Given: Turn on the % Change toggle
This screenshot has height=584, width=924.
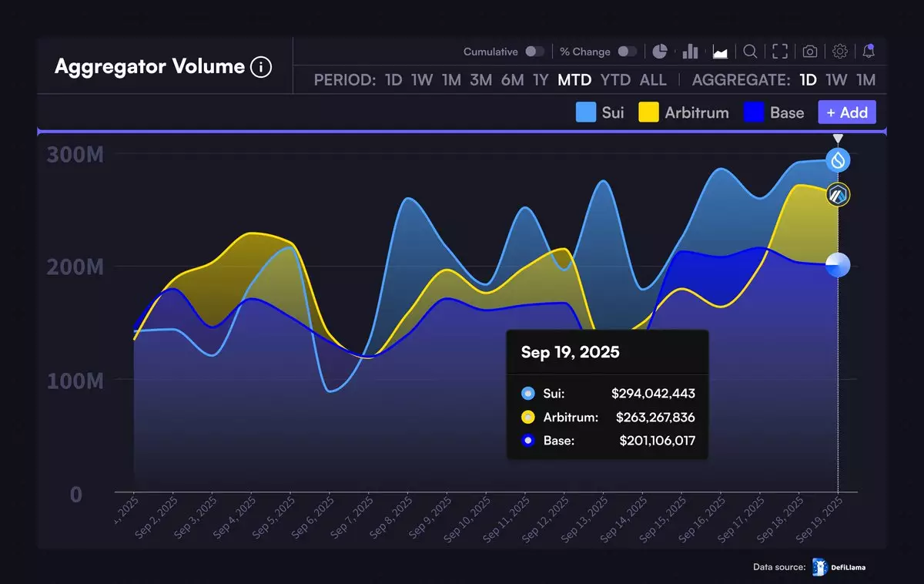Looking at the screenshot, I should coord(628,52).
